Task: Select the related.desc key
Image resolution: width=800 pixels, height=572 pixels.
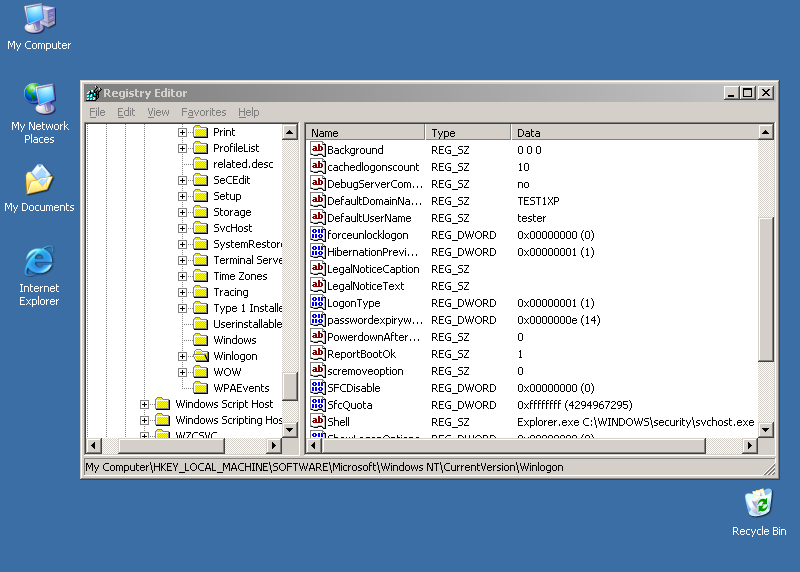Action: pos(243,164)
